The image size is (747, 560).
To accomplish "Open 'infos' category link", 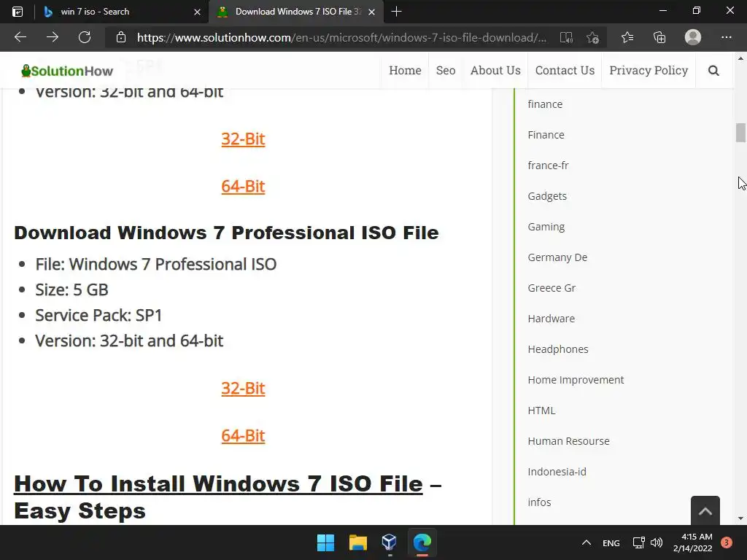I will 539,502.
